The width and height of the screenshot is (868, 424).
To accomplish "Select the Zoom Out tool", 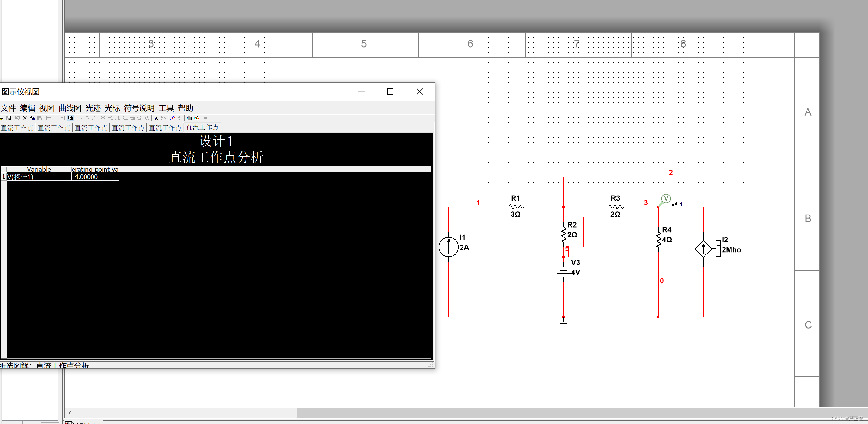I will 110,118.
